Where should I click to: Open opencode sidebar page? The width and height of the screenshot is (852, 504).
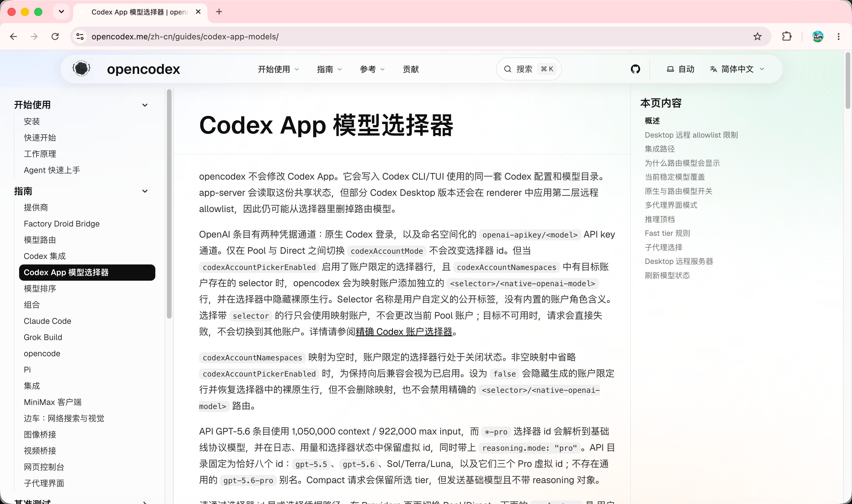click(x=42, y=354)
